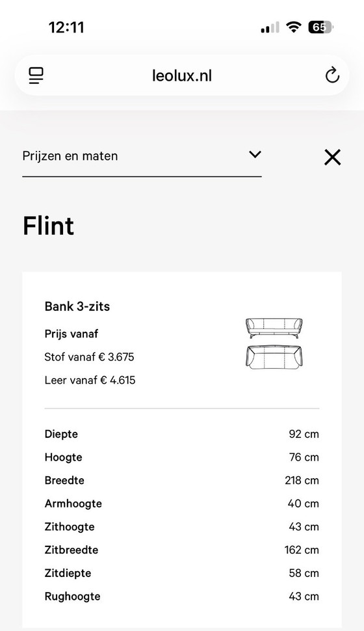Tap the Leer vanaf € 4.615 price
The image size is (364, 631).
(x=90, y=380)
